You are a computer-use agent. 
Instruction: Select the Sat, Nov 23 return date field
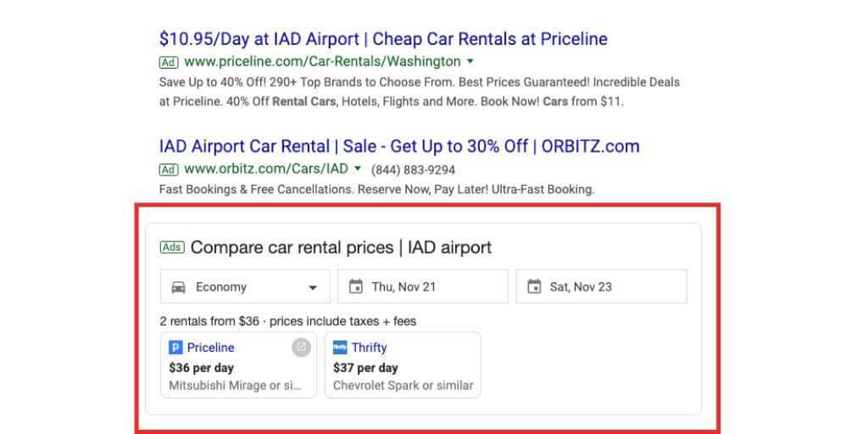click(601, 287)
